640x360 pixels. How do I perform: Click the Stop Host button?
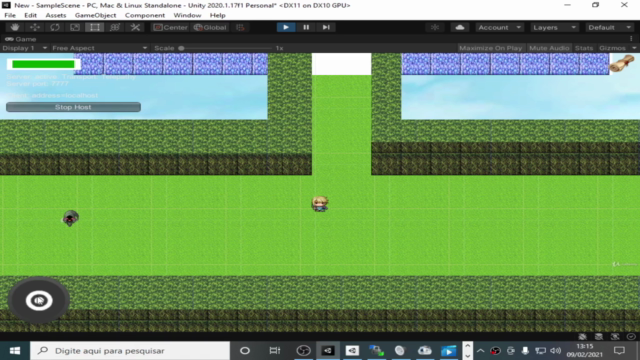(73, 107)
